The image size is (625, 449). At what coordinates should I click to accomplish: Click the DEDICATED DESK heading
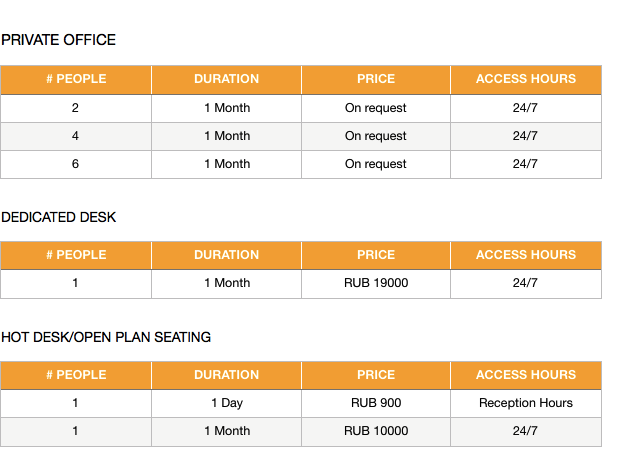tap(59, 217)
